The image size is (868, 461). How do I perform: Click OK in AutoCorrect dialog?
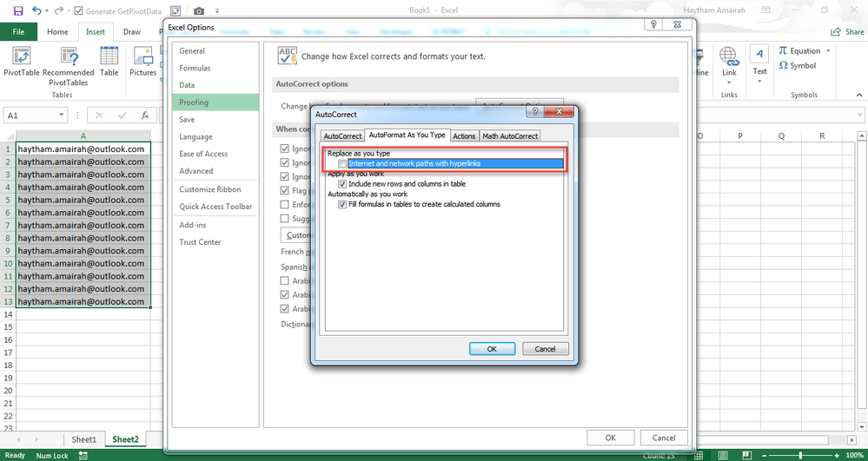click(492, 349)
